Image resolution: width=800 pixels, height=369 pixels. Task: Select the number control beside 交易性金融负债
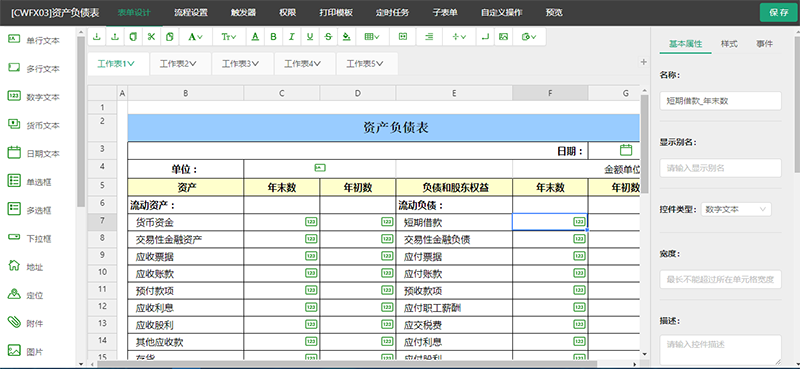[x=579, y=239]
